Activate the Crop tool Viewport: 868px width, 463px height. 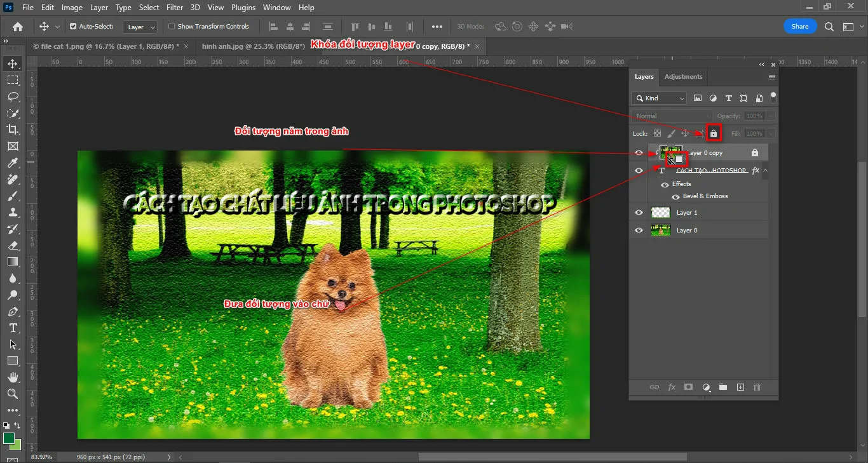click(x=12, y=130)
